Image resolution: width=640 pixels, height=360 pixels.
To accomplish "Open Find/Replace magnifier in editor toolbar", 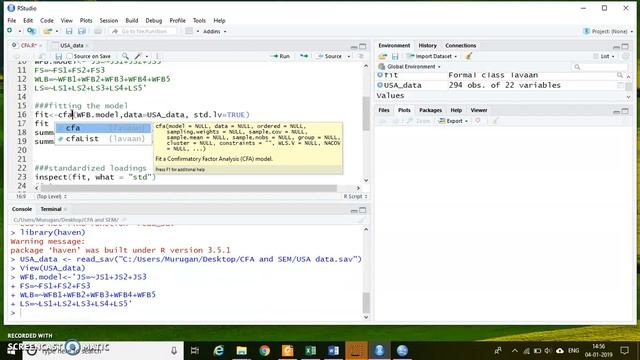I will click(125, 56).
